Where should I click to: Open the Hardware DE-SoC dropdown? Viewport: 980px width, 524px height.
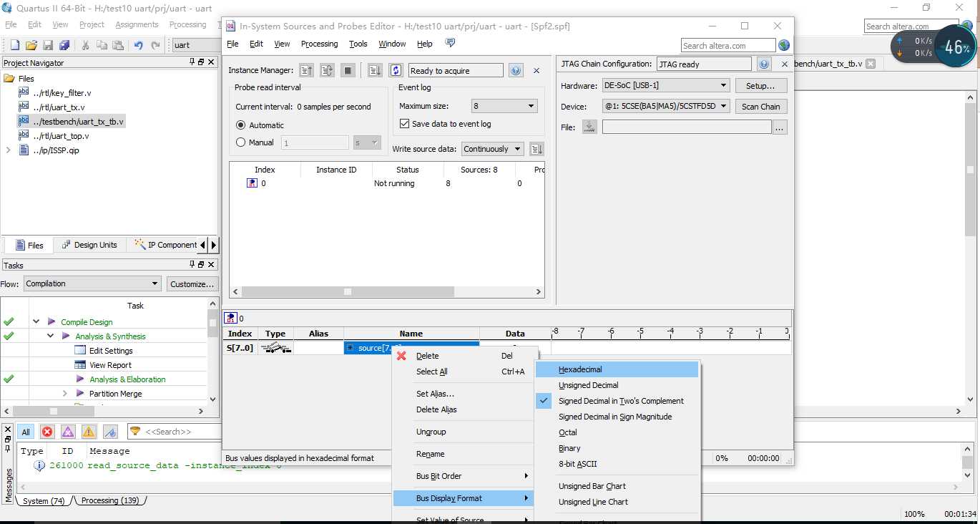[x=665, y=85]
